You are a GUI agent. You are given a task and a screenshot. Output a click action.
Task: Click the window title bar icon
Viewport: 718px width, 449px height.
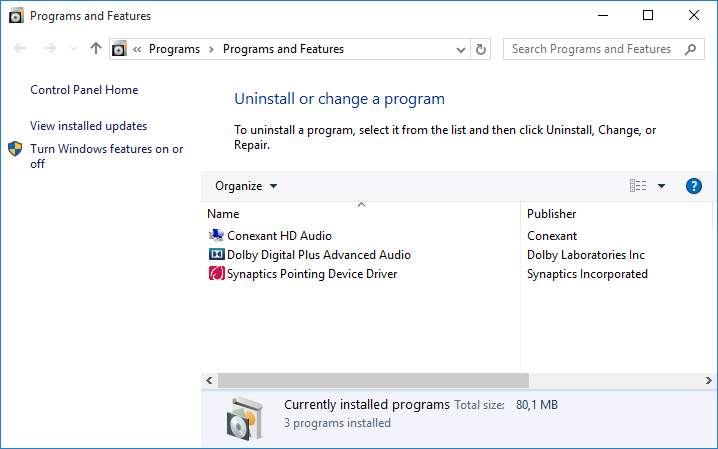pos(16,16)
